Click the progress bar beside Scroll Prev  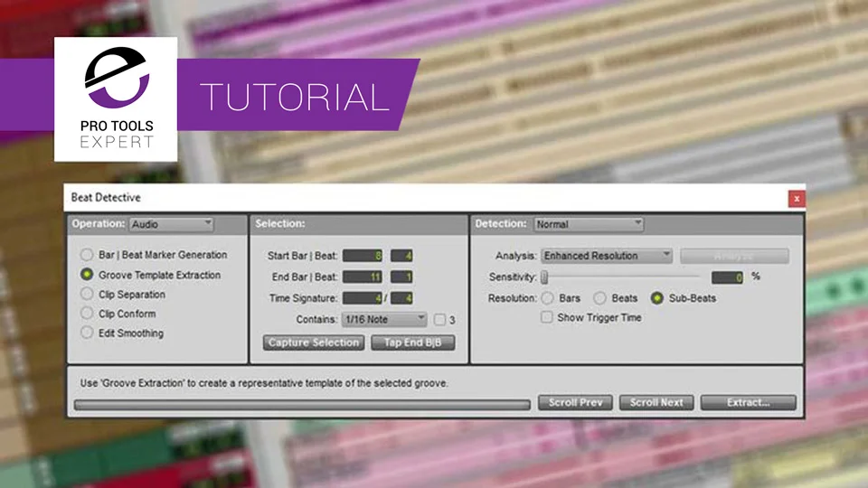(x=302, y=405)
